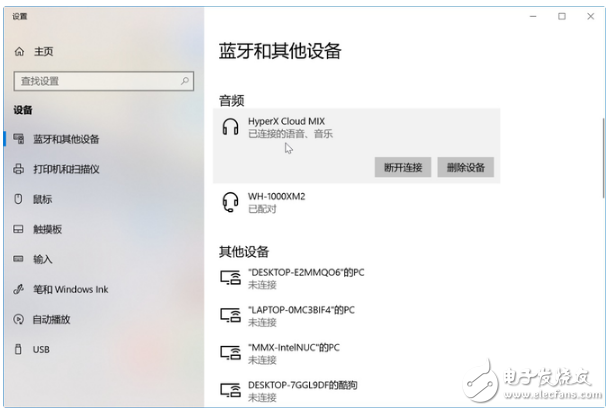Click the LAPTOP-0MC3BIF4 PC device icon
Viewport: 610px width, 411px height.
(230, 315)
